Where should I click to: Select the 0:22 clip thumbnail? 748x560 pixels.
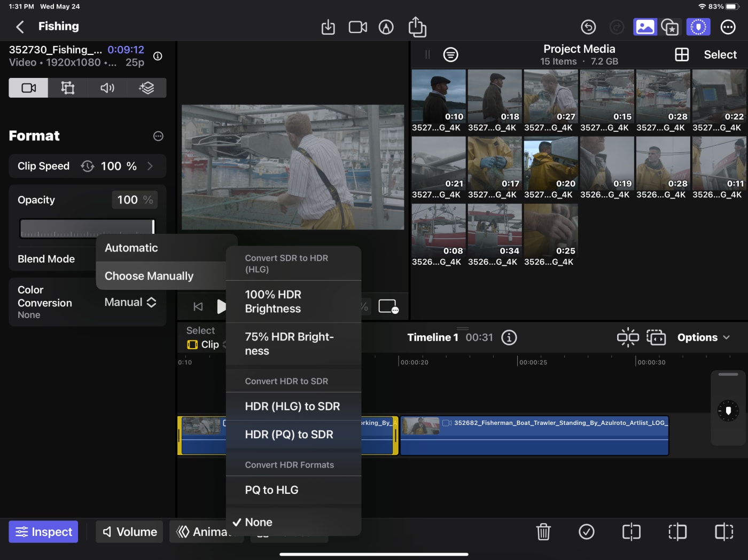[719, 96]
